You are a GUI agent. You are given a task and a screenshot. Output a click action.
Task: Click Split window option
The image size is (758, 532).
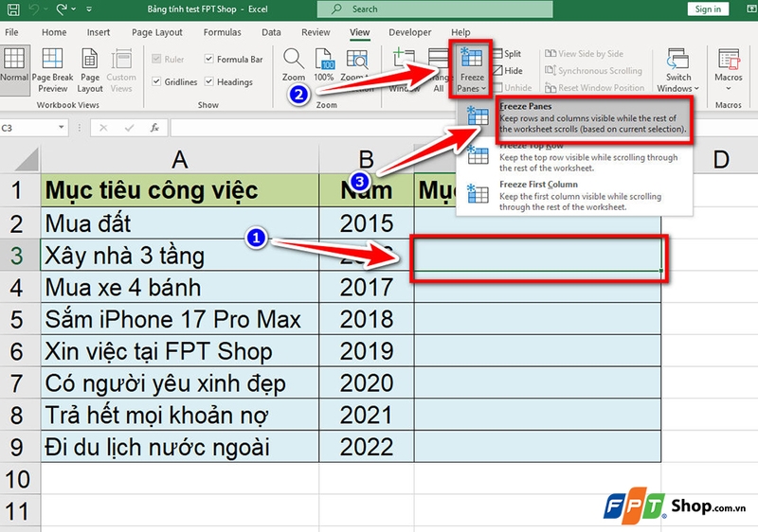(507, 54)
